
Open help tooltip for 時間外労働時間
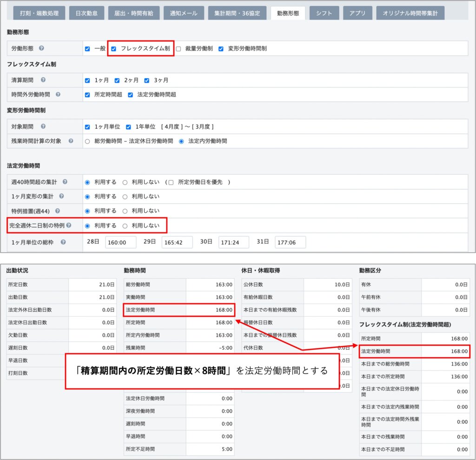58,94
